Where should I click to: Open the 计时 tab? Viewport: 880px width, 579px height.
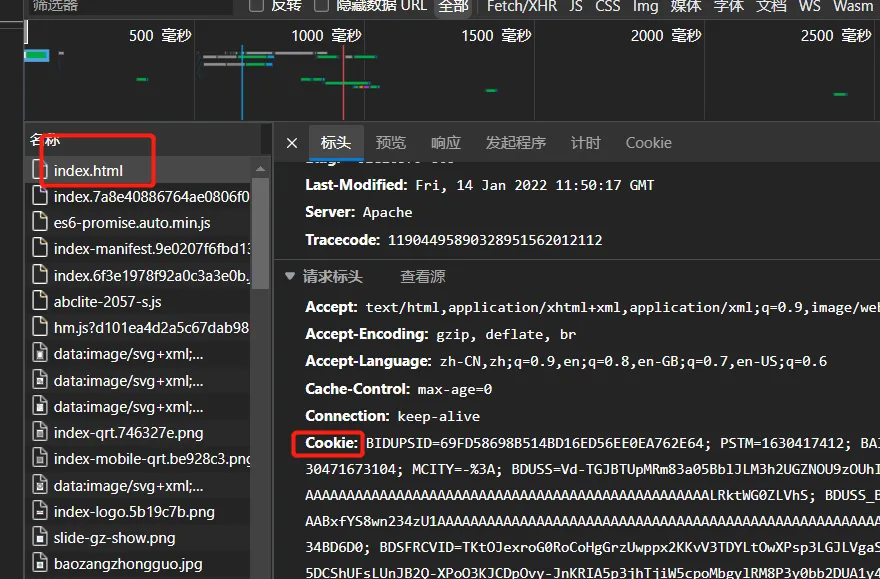coord(585,142)
